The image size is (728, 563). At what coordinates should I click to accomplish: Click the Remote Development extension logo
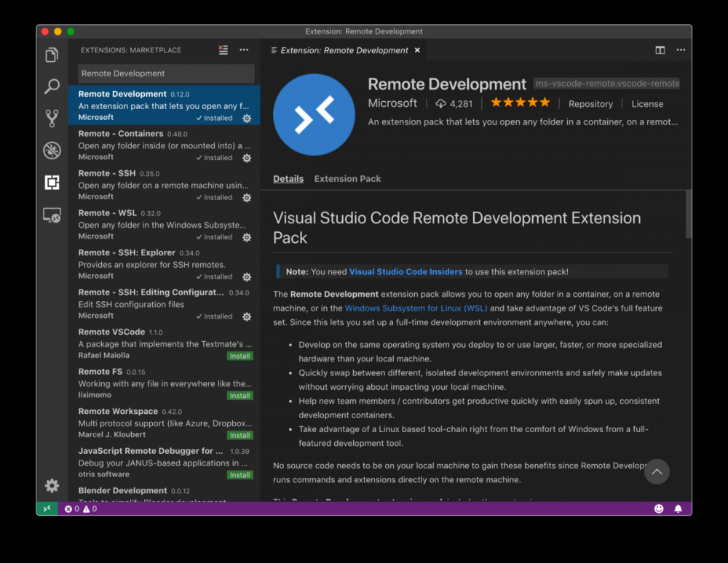[x=314, y=114]
